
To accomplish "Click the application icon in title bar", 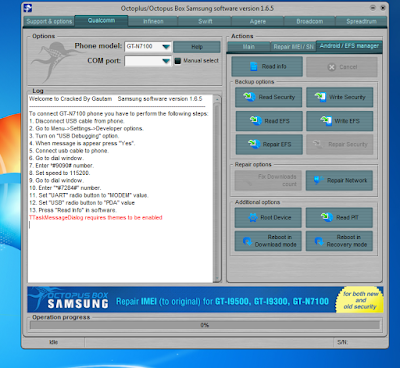I will click(28, 8).
